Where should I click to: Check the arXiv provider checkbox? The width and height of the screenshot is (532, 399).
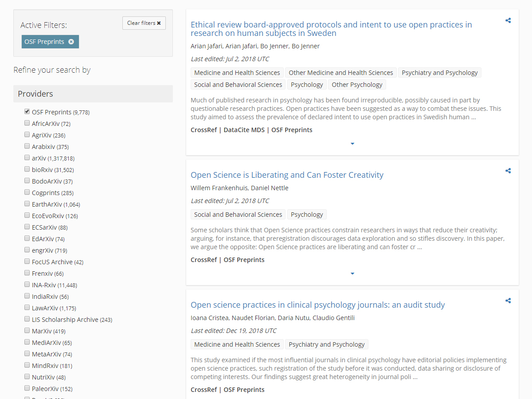click(27, 157)
